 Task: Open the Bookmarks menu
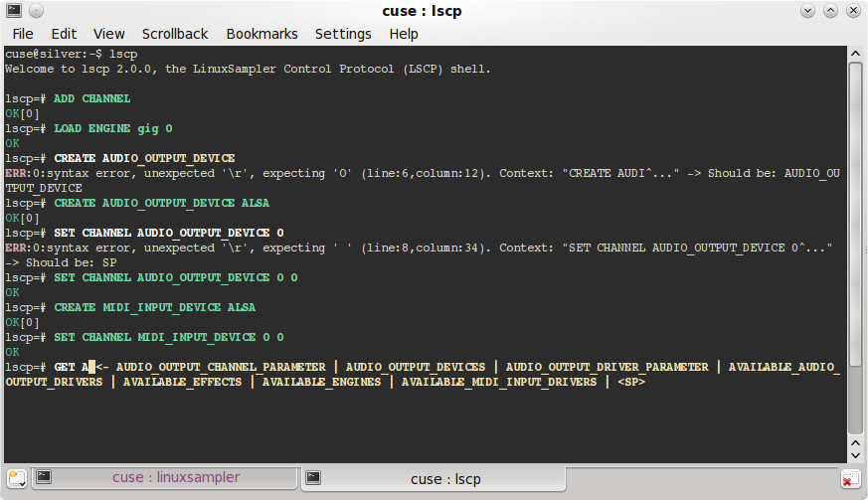coord(261,34)
